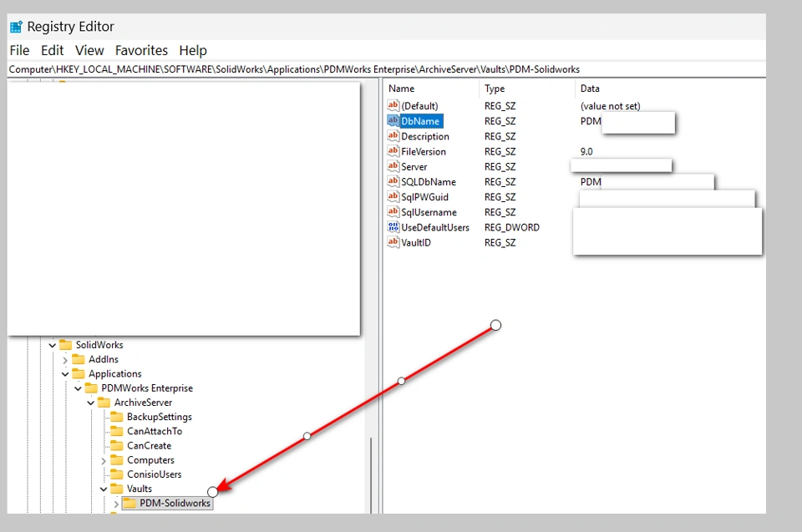802x532 pixels.
Task: Select the UseDefaultUsers entry
Action: (x=435, y=228)
